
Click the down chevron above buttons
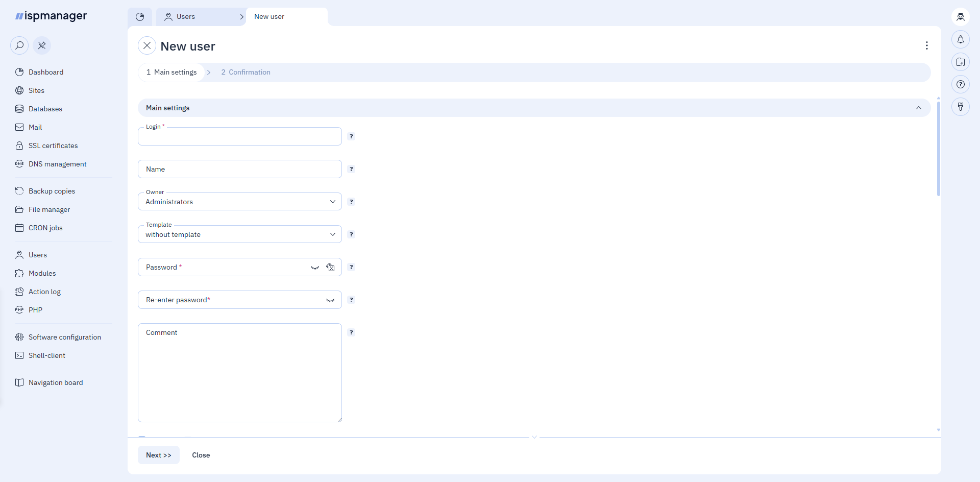coord(534,437)
